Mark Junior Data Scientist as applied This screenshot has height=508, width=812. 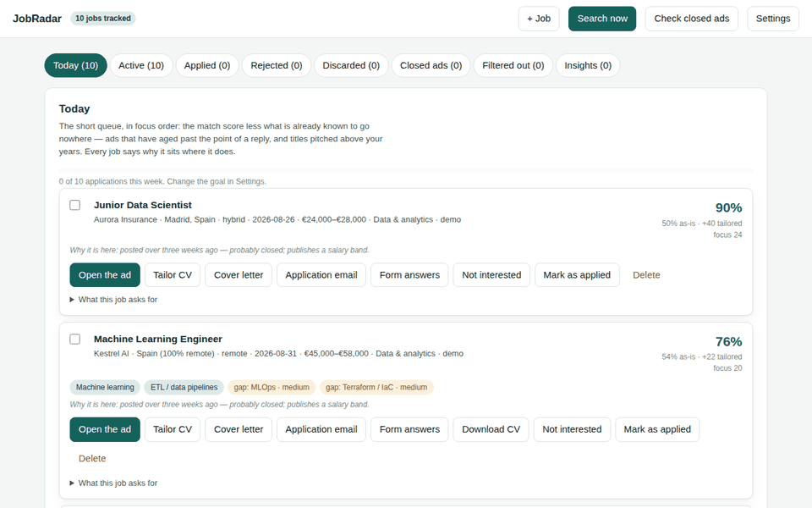(x=577, y=274)
